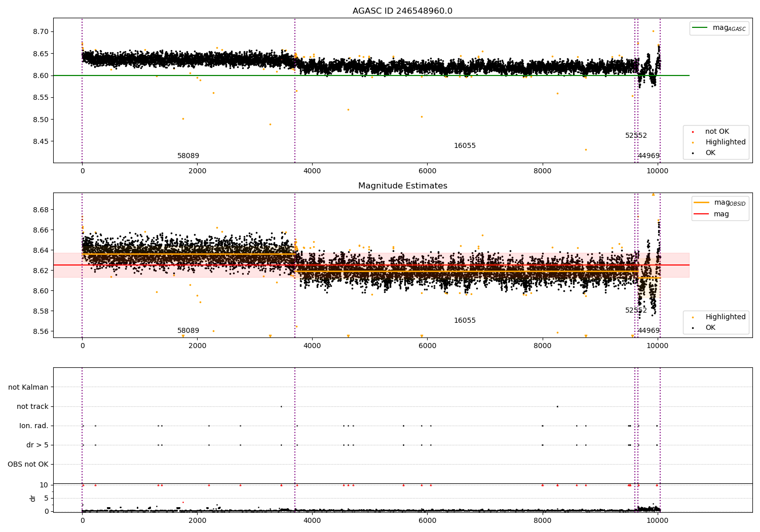Click the 'Magnitude Estimates' subplot title
The width and height of the screenshot is (760, 532).
coord(402,186)
